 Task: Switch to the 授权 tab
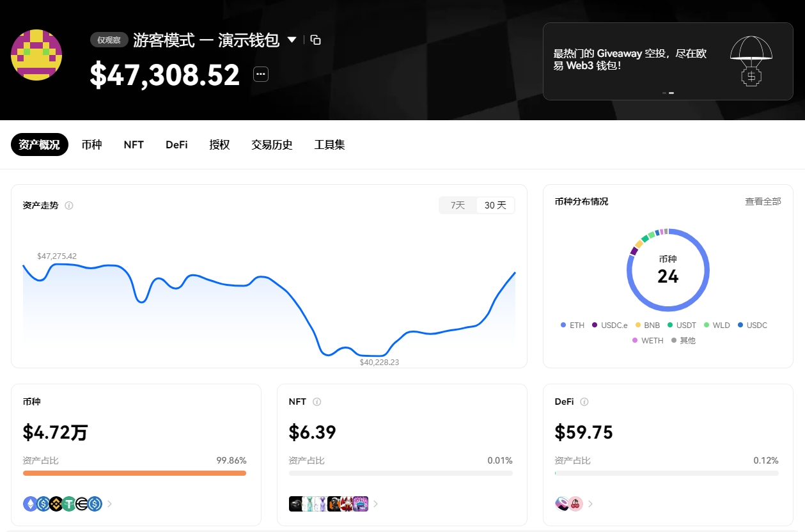click(x=219, y=145)
